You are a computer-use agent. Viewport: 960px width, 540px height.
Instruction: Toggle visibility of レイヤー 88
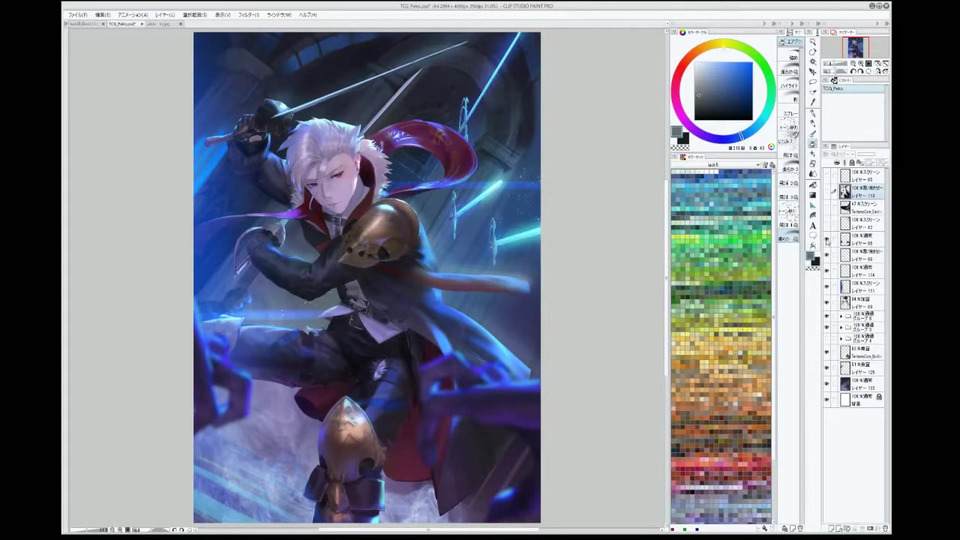pos(827,255)
